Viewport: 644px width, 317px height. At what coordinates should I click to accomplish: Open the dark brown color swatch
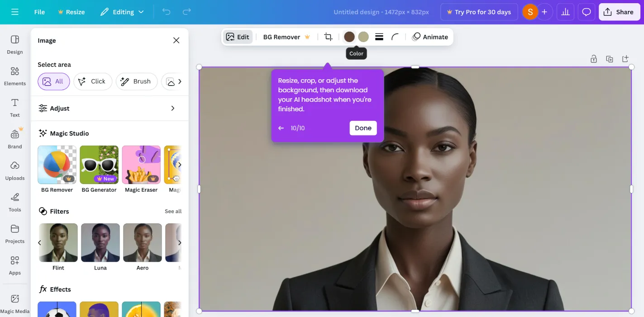pos(349,37)
